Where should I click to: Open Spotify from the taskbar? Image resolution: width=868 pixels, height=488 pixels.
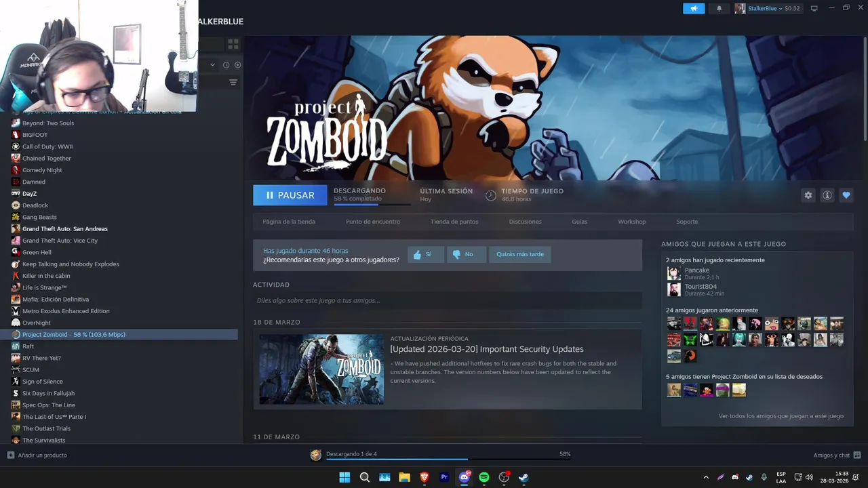(x=484, y=477)
